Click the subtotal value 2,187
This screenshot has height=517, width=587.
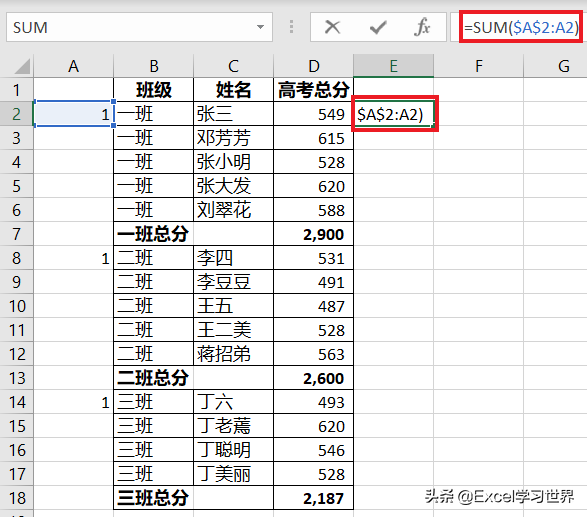coord(313,498)
